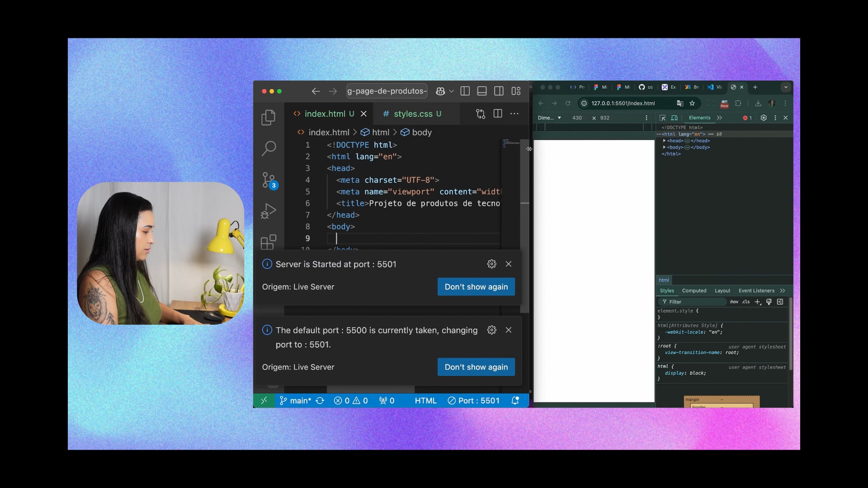Click Port : 5501 in the status bar
The height and width of the screenshot is (488, 868).
(x=473, y=401)
